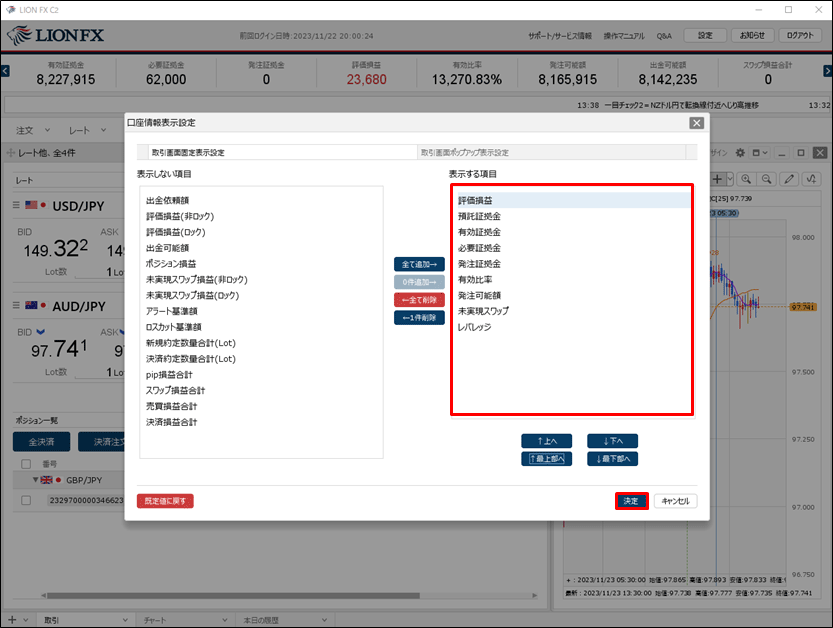The height and width of the screenshot is (628, 833).
Task: Click the AUD/JPY BID price 97.741
Action: [x=59, y=349]
